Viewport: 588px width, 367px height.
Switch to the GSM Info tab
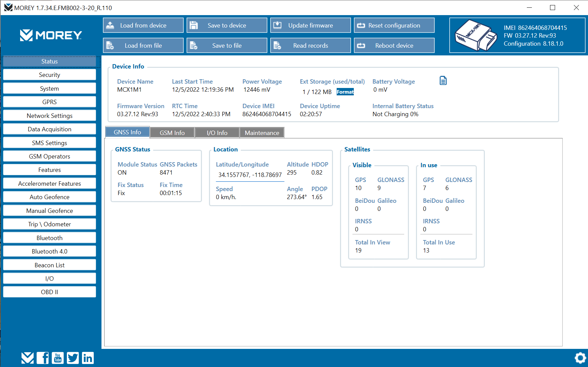pos(172,133)
